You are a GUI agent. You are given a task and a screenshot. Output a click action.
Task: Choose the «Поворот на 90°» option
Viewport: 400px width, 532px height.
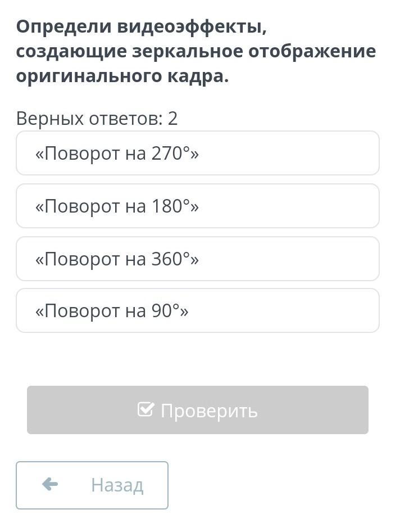tap(197, 310)
